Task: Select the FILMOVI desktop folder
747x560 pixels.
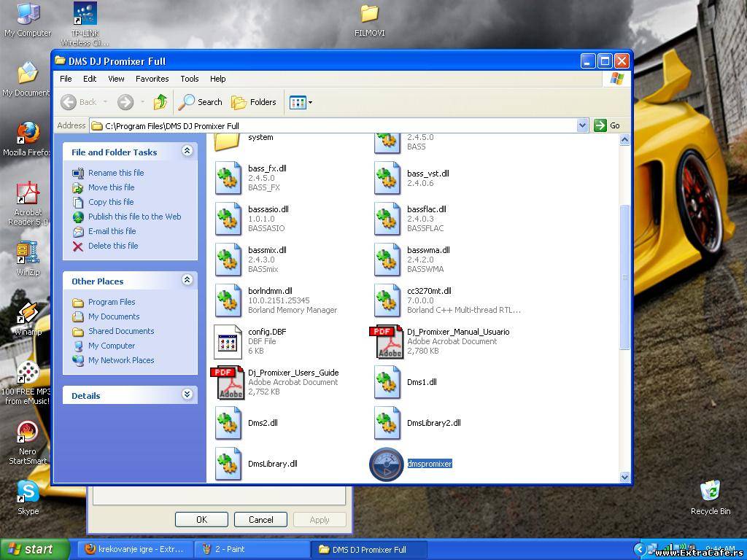Action: pyautogui.click(x=369, y=14)
